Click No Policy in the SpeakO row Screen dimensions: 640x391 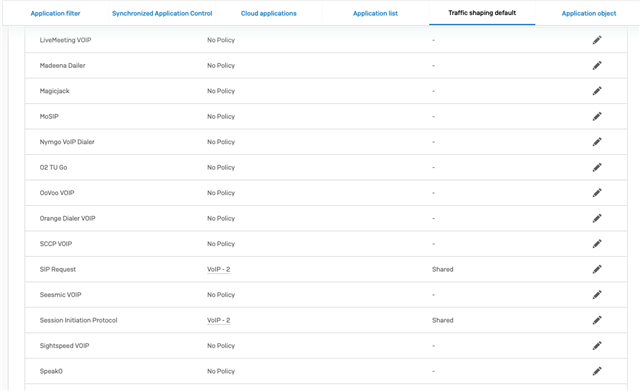point(221,371)
